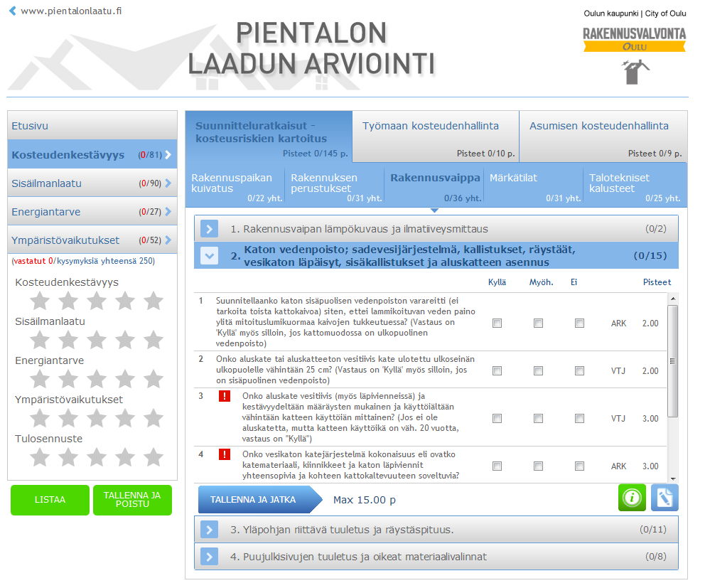
Task: Click the chevron next to Sisäilmanlaatu menu
Action: pyautogui.click(x=168, y=183)
